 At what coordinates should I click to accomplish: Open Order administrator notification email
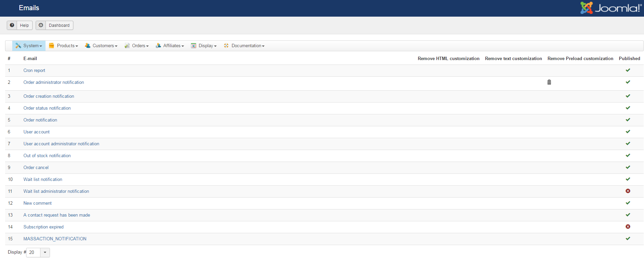click(54, 82)
